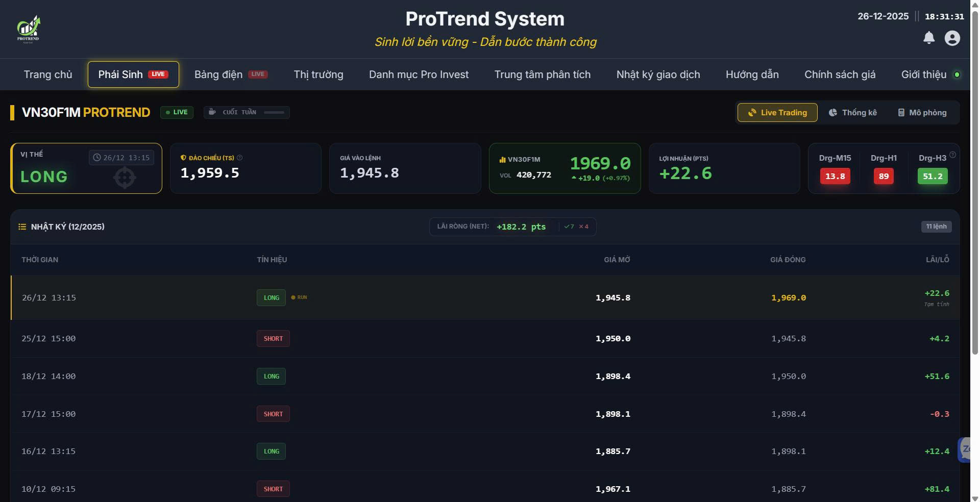980x502 pixels.
Task: Open the Drg-H3 info tooltip icon
Action: (953, 155)
